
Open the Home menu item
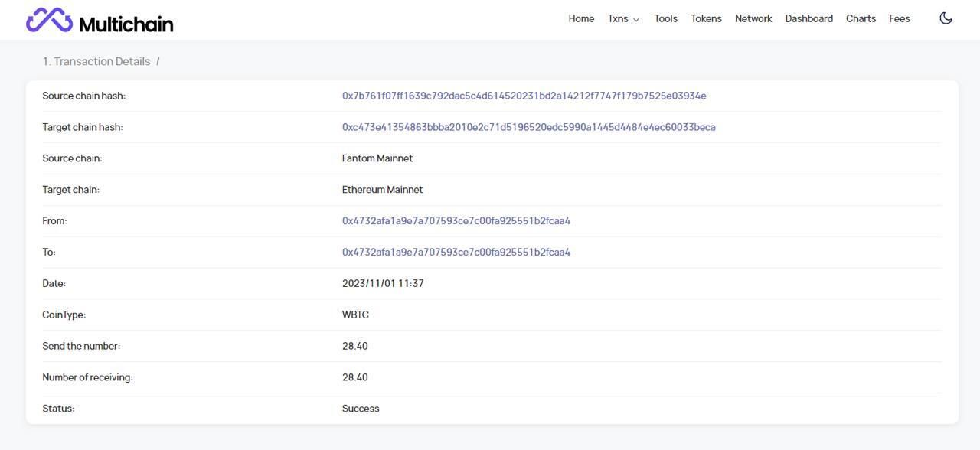click(x=581, y=18)
